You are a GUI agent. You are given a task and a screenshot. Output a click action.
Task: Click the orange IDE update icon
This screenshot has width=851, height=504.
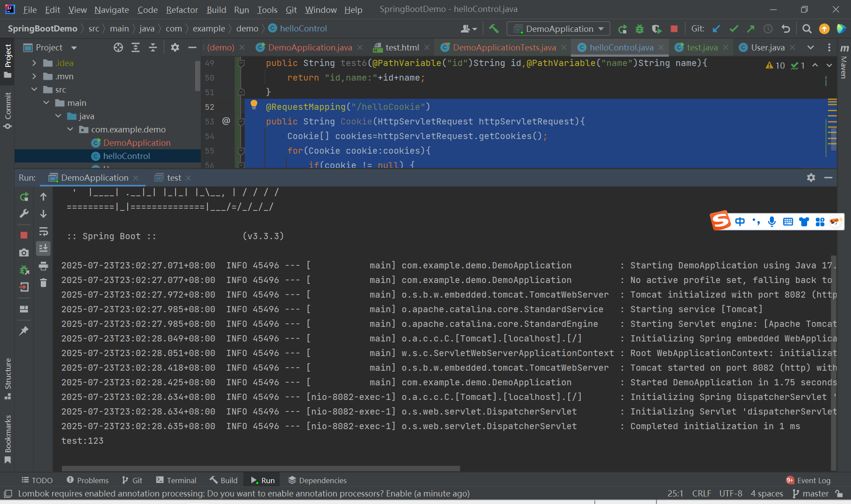click(824, 29)
